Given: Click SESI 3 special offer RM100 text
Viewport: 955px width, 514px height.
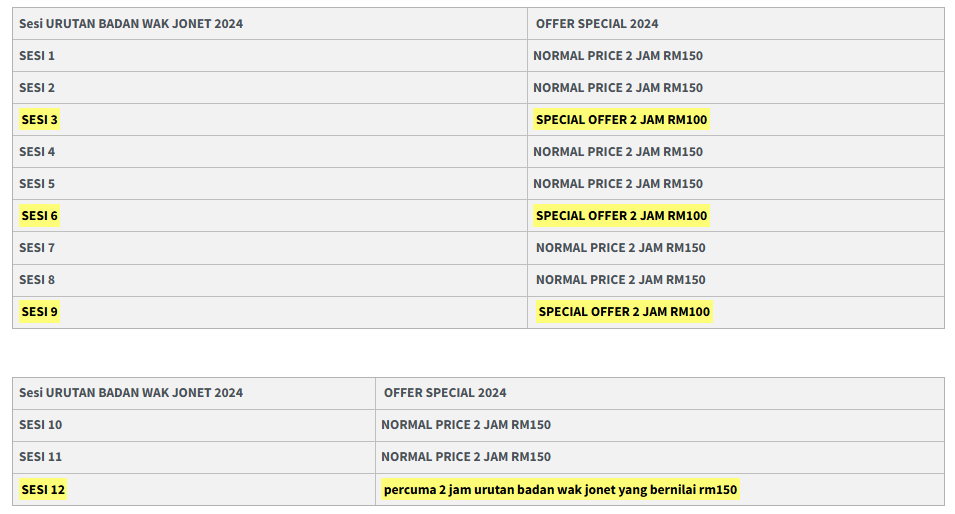Looking at the screenshot, I should tap(621, 120).
